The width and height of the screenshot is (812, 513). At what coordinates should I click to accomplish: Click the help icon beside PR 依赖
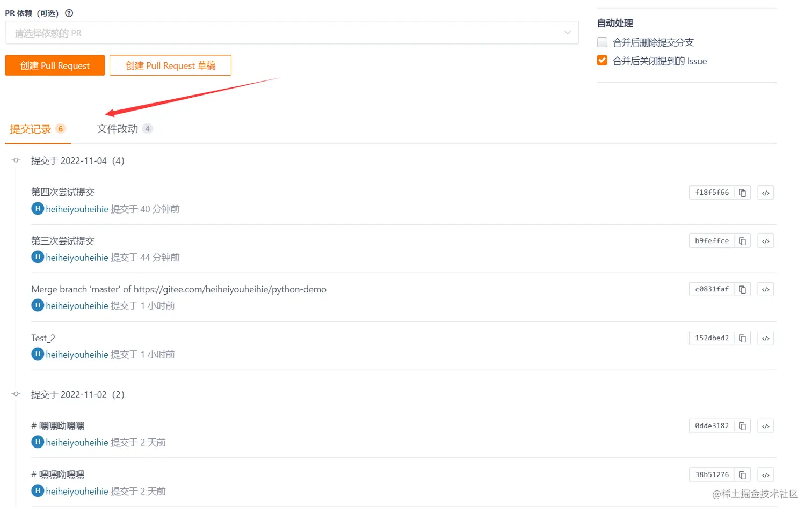click(69, 13)
